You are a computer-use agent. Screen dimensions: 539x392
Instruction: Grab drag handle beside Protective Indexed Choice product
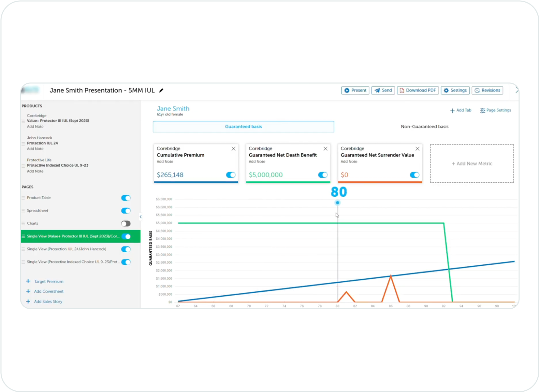[23, 166]
